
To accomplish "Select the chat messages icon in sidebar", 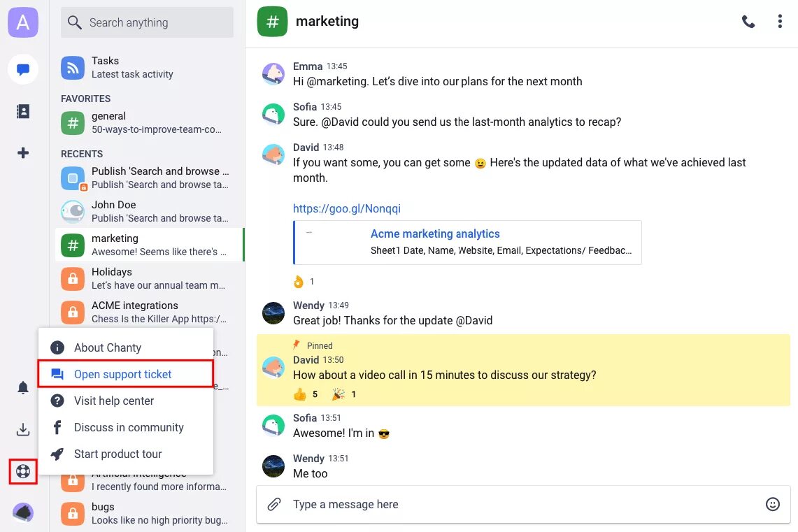I will coord(23,70).
